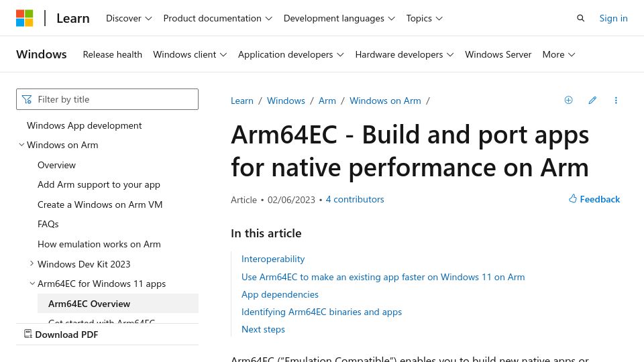This screenshot has height=362, width=644.
Task: Click the Download PDF button
Action: pos(61,335)
